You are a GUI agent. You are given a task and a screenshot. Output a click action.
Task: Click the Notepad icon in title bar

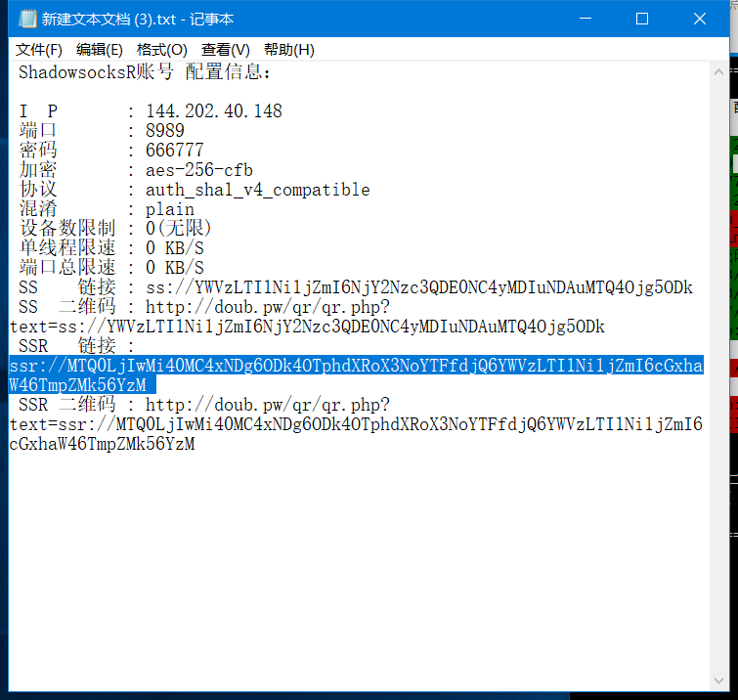tap(27, 19)
